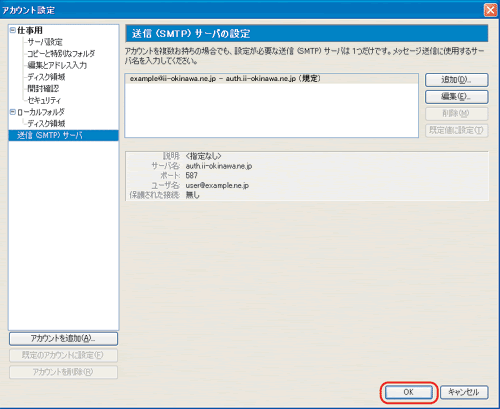The image size is (500, 409).
Task: Click the 既定値に設定(T) button
Action: coord(456,130)
